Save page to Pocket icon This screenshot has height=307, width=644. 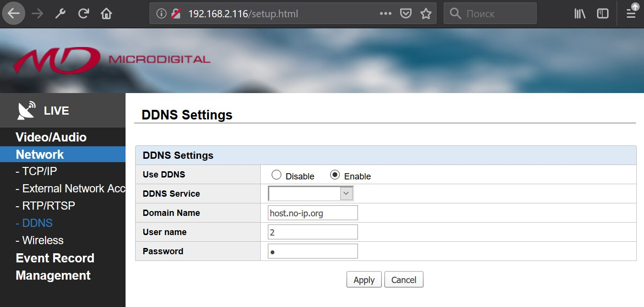coord(406,13)
